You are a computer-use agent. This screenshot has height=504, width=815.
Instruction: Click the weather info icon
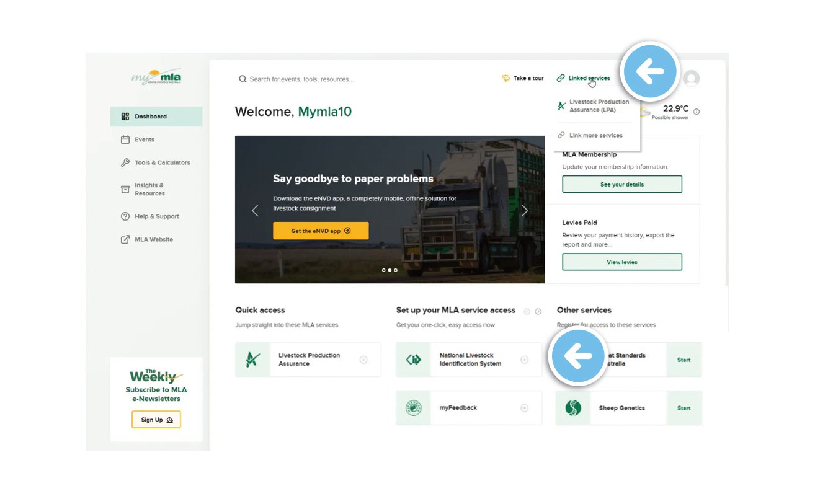click(x=697, y=112)
